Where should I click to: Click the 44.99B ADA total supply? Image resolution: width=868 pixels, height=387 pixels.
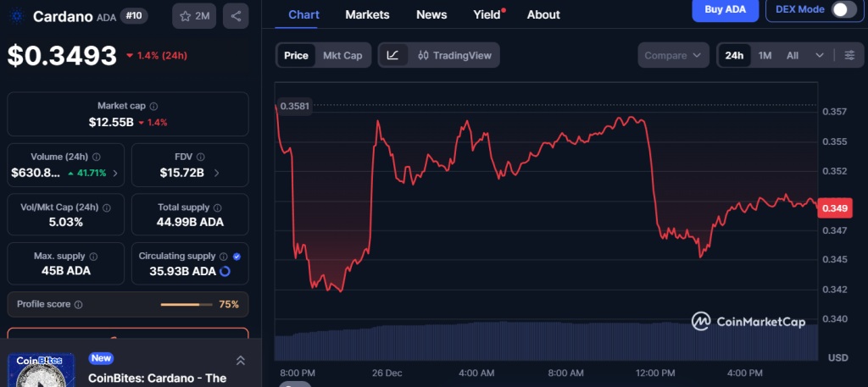coord(190,222)
